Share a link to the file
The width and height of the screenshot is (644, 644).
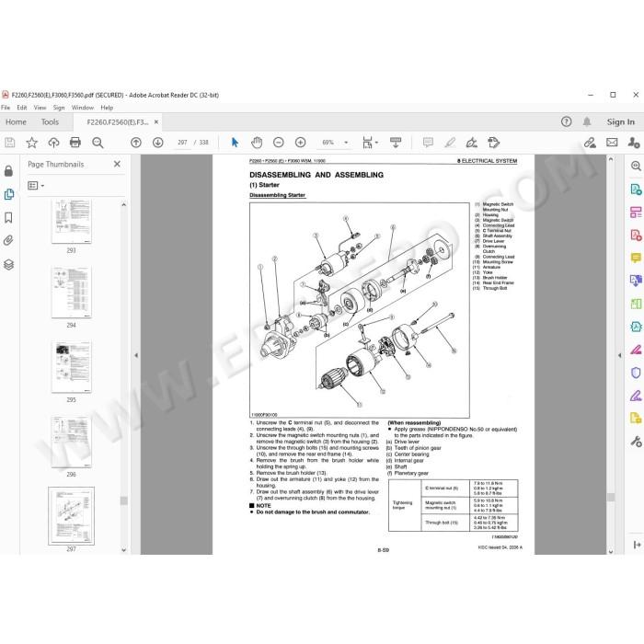coord(590,143)
